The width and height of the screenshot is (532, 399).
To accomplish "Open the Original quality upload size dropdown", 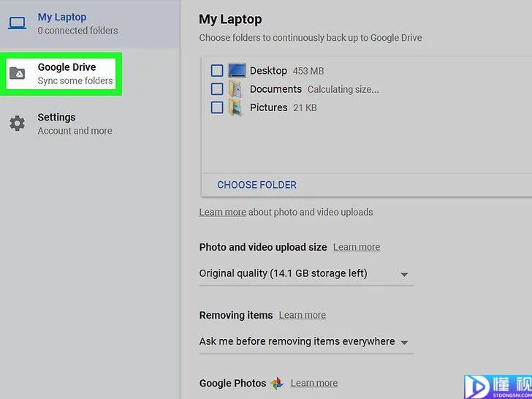I will pos(306,274).
